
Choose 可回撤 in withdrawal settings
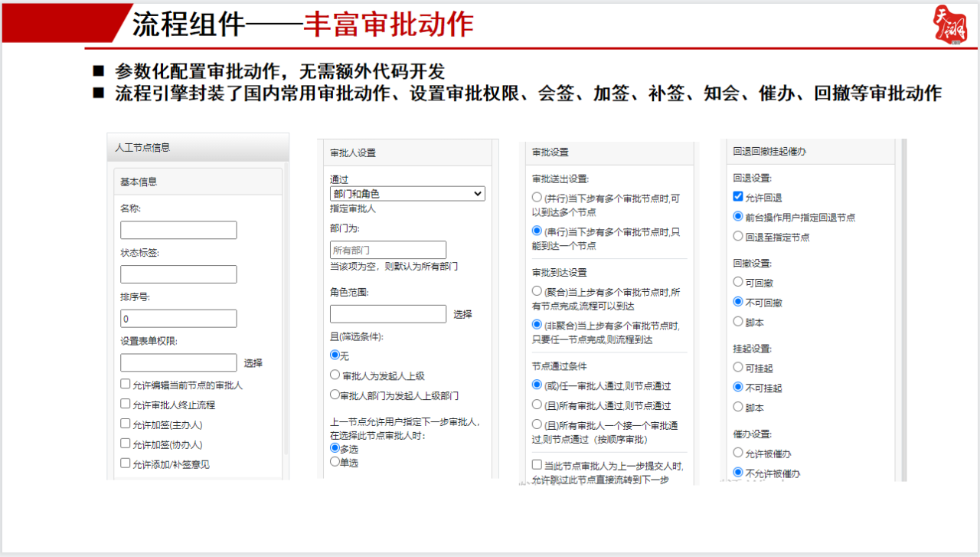pos(737,282)
